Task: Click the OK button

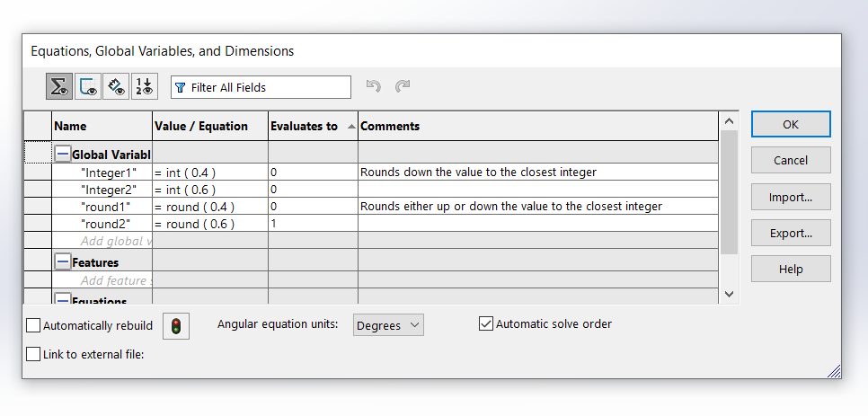Action: point(790,124)
